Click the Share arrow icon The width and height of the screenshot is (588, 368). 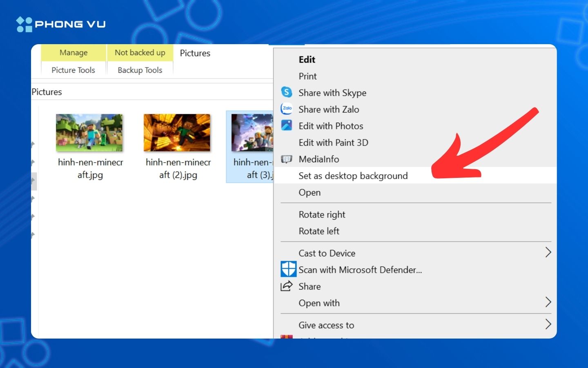pos(287,286)
